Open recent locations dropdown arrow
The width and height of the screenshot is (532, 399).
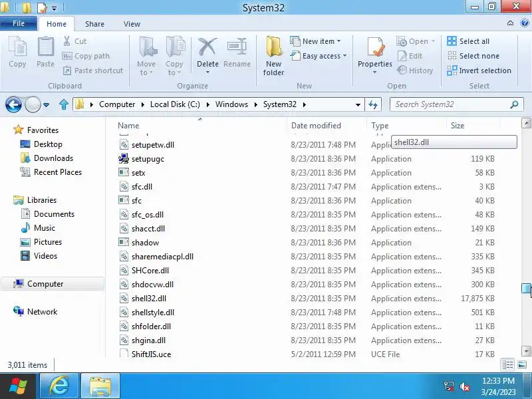pyautogui.click(x=46, y=105)
